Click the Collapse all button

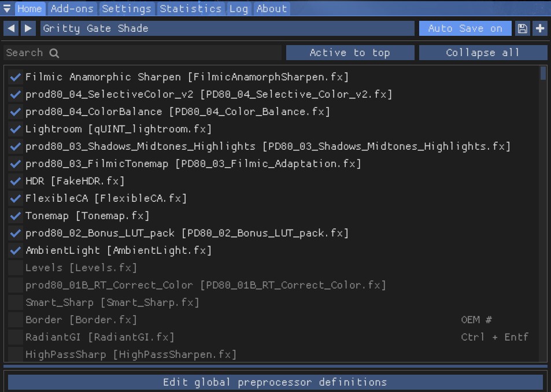[483, 53]
